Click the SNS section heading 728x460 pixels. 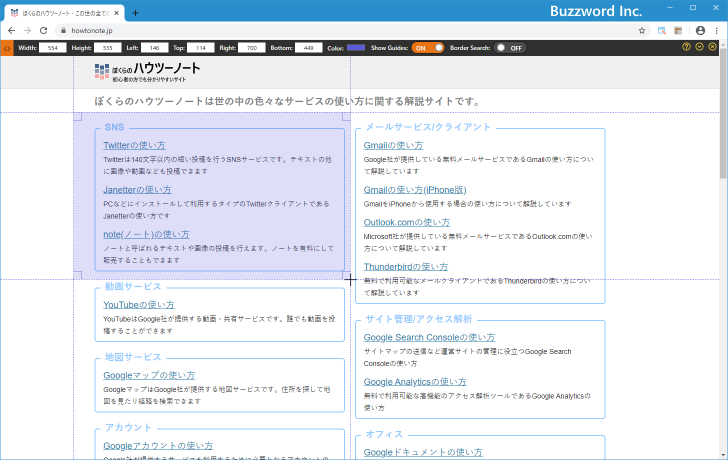114,127
